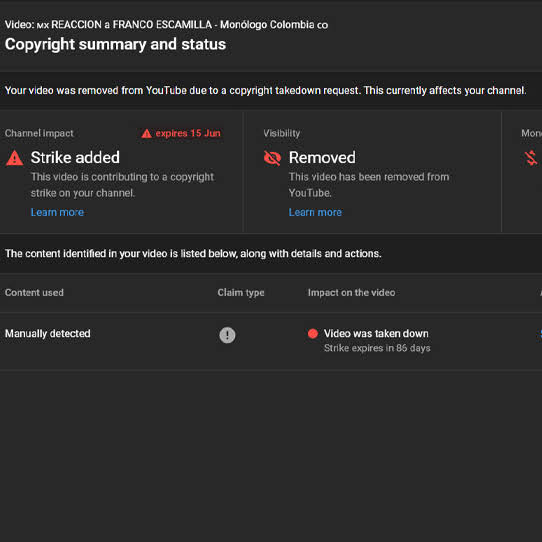Click the crossed-out eye Removed icon
The width and height of the screenshot is (542, 542).
272,158
